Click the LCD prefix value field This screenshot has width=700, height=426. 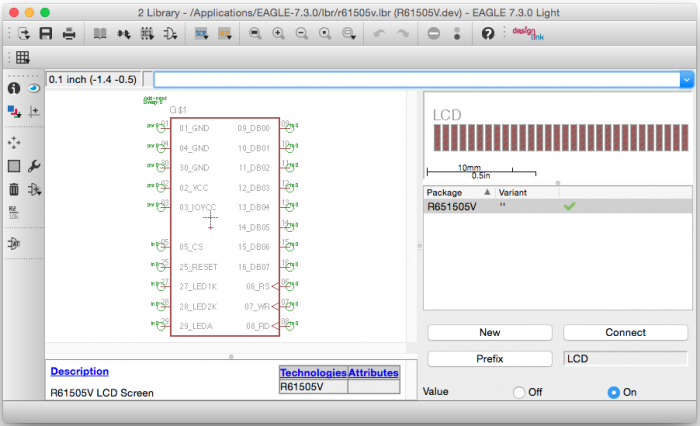click(x=625, y=359)
